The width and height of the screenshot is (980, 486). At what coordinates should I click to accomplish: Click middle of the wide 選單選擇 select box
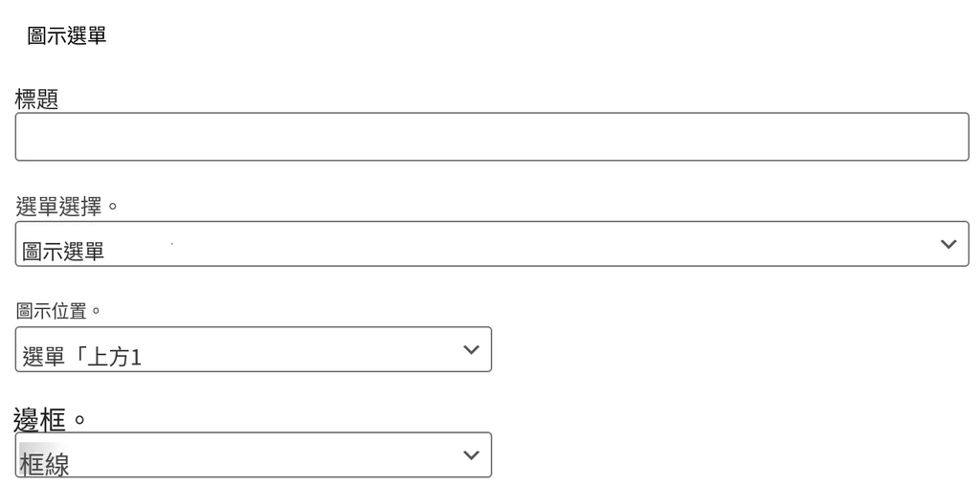[492, 244]
